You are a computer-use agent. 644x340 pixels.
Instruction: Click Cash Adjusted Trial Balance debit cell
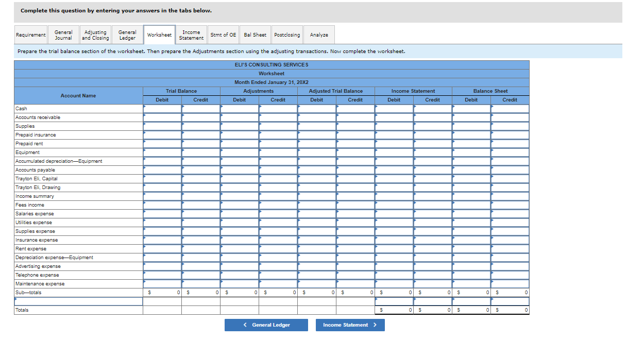pos(317,109)
